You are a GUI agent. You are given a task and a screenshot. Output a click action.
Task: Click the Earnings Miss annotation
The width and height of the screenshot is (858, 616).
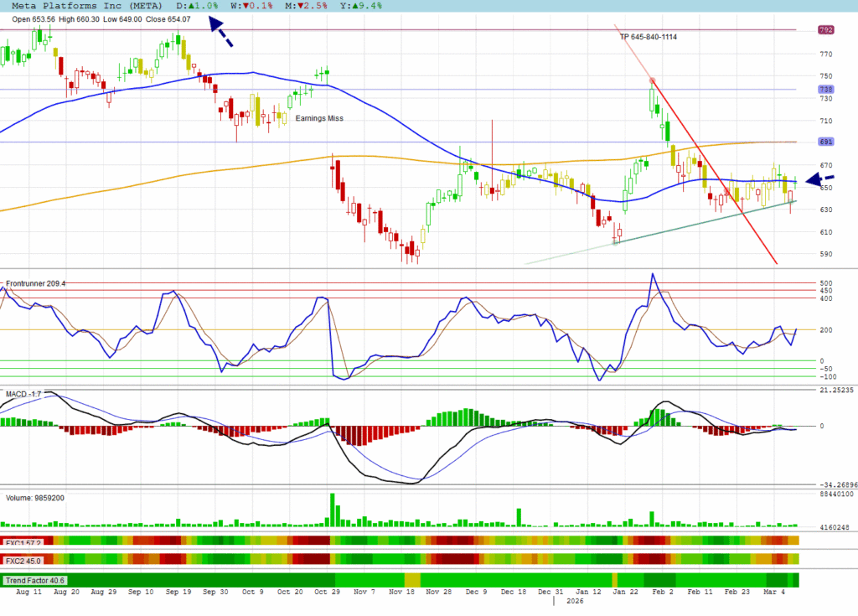[x=319, y=118]
